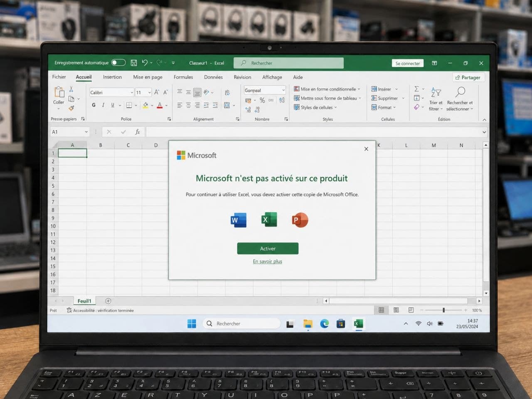Expand the formula bar chevron

point(484,132)
